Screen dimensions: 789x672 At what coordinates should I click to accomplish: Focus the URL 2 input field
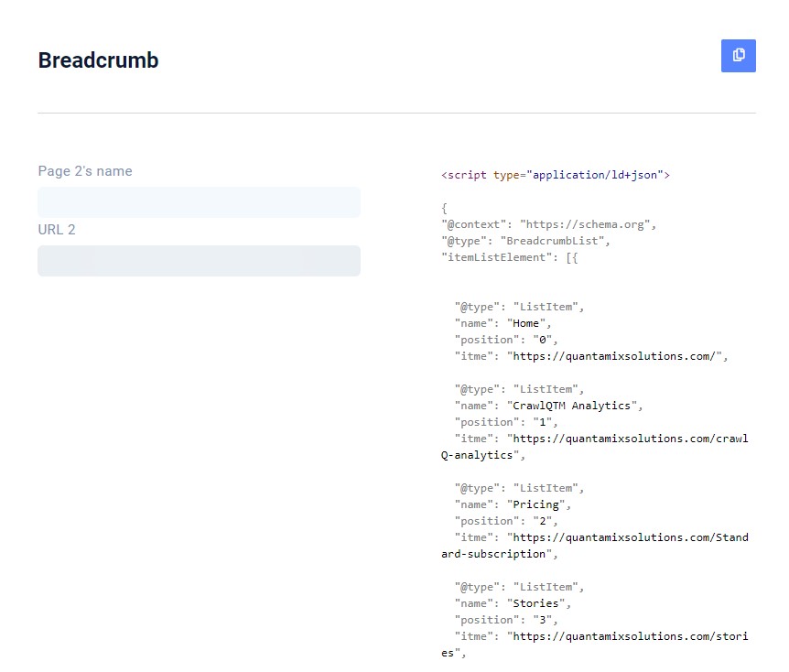point(199,260)
